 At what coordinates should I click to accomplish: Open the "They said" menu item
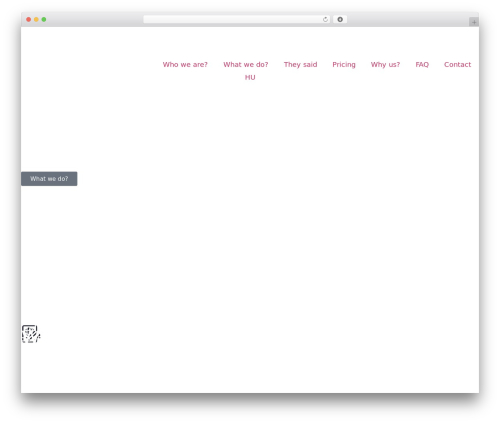(300, 65)
